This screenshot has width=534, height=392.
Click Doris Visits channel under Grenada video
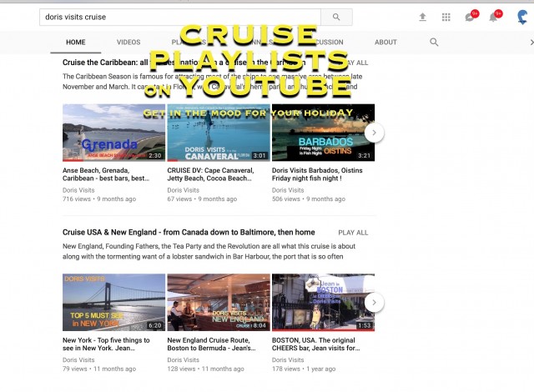(x=78, y=190)
